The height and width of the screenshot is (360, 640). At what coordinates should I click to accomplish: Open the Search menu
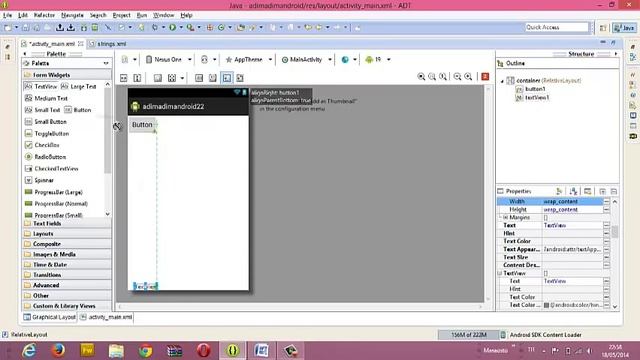pos(98,15)
